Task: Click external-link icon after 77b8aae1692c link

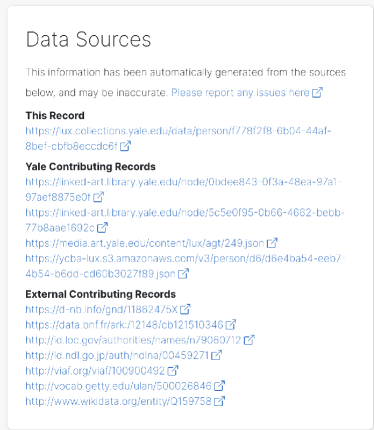Action: (102, 227)
